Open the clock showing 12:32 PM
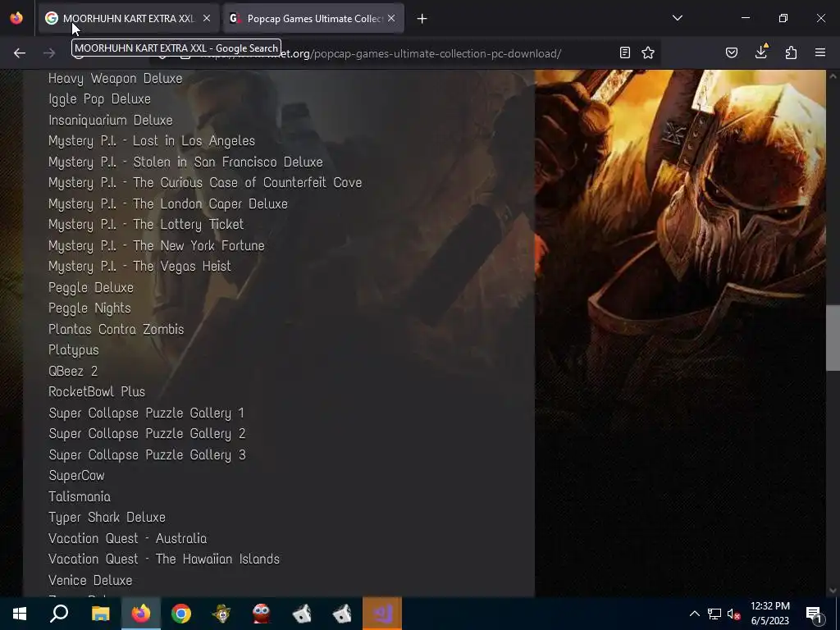The image size is (840, 630). (769, 614)
